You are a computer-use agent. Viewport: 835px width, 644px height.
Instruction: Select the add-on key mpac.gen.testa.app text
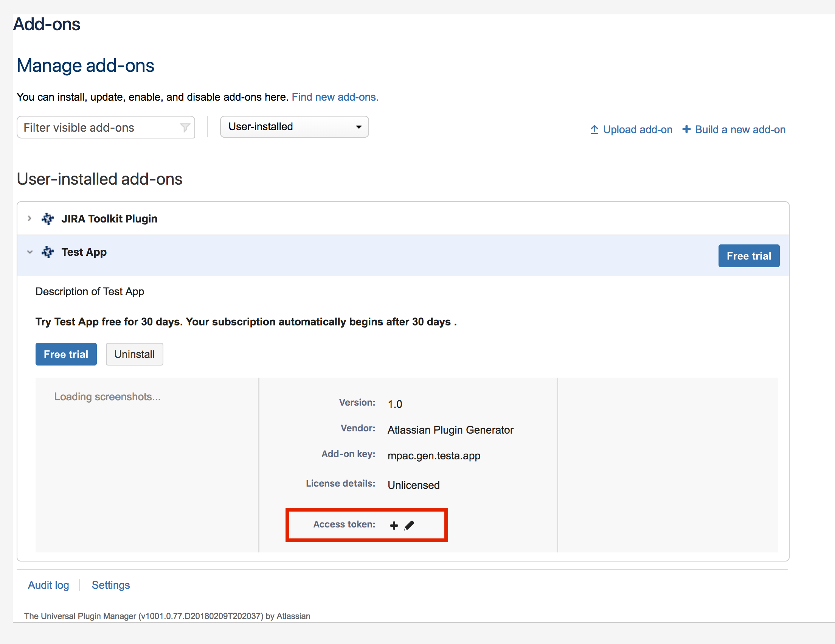click(433, 456)
